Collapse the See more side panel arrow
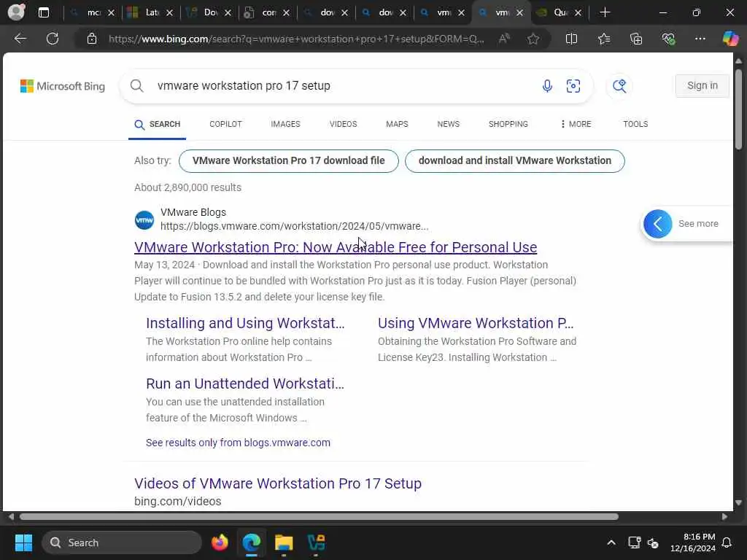This screenshot has height=560, width=747. 657,224
